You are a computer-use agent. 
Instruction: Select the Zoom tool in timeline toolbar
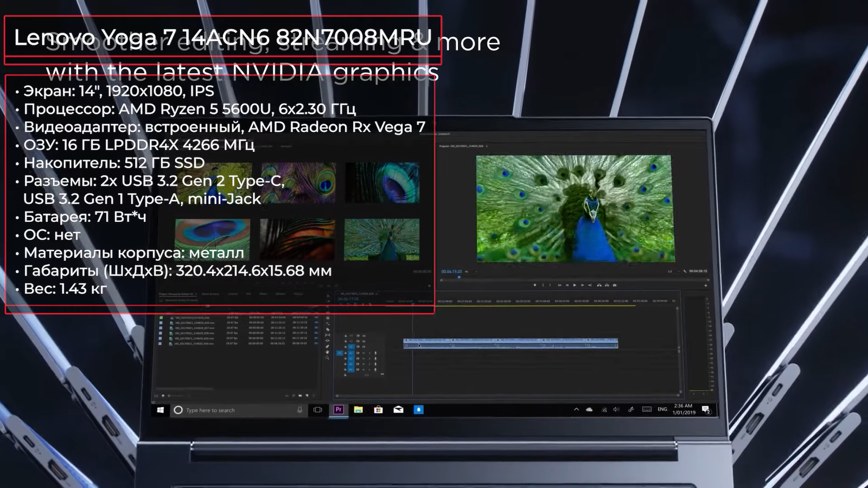[x=327, y=357]
